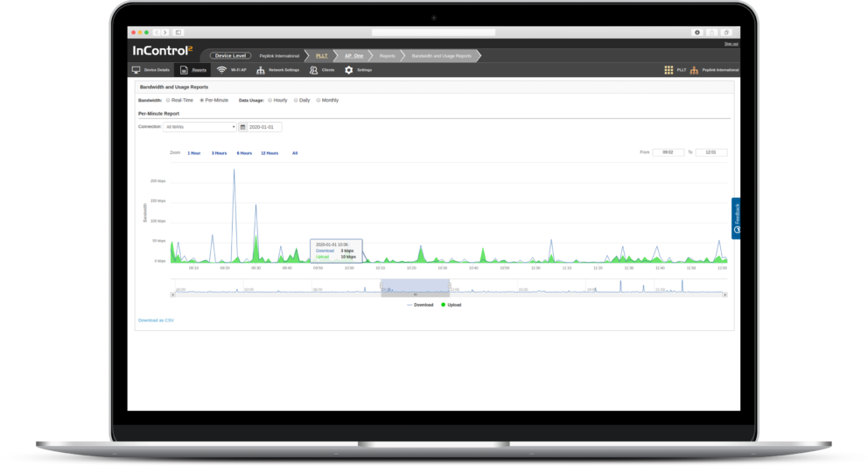Open the Wi-Fi AP menu label
This screenshot has width=868, height=466.
pyautogui.click(x=239, y=70)
